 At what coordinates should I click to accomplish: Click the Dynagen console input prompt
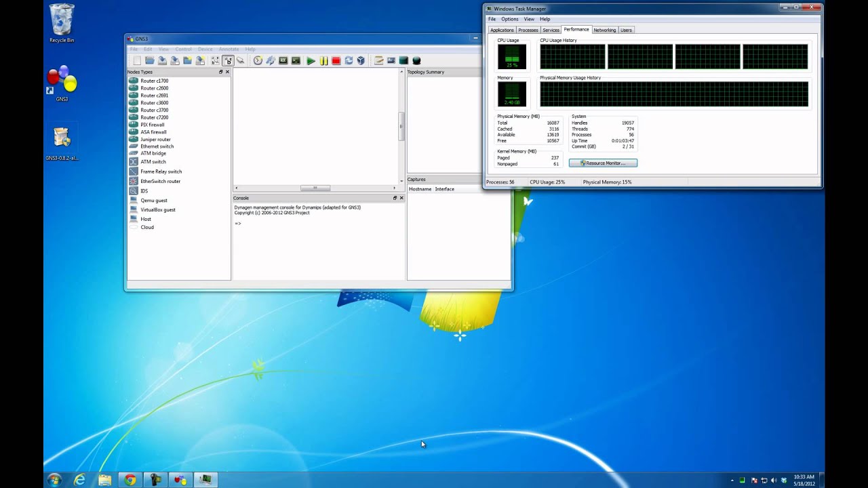tap(238, 223)
